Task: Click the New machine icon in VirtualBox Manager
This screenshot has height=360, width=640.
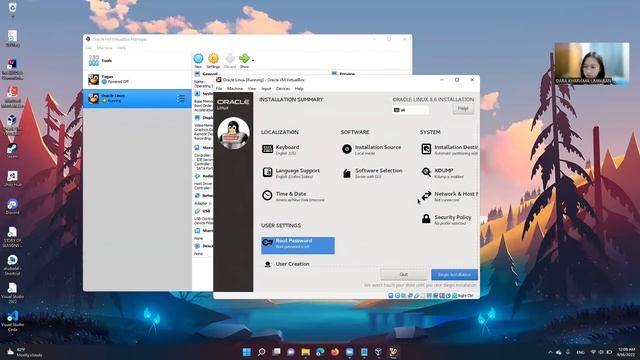Action: point(198,60)
